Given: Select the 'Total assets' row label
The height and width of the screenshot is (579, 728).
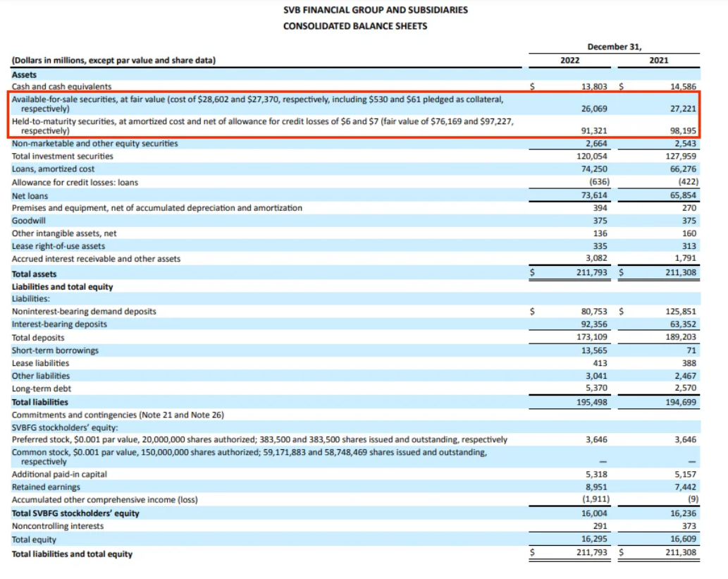Looking at the screenshot, I should click(34, 274).
